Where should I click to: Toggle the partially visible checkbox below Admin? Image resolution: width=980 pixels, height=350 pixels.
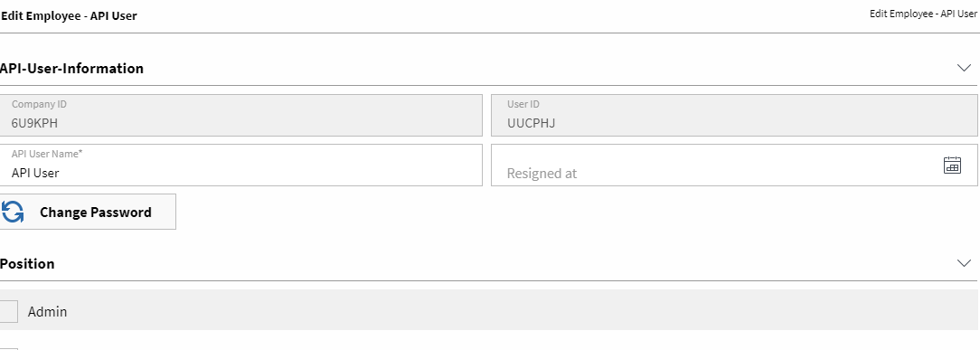[x=8, y=348]
